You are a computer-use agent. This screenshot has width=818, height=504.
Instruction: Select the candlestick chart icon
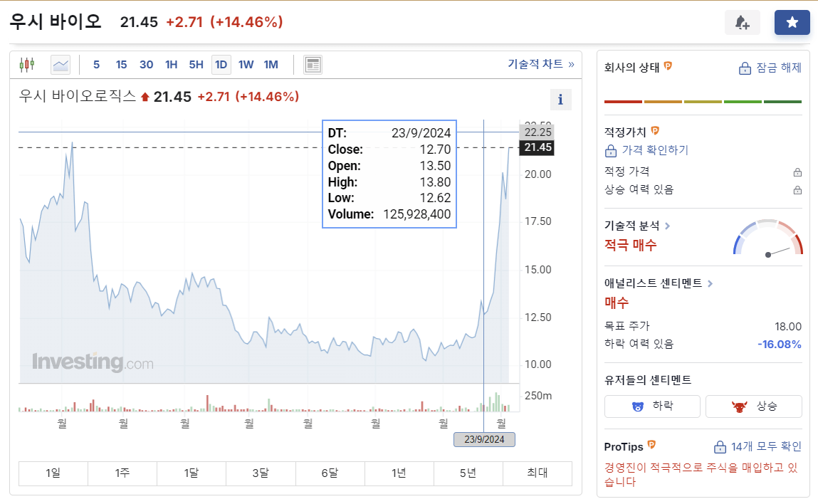coord(28,64)
